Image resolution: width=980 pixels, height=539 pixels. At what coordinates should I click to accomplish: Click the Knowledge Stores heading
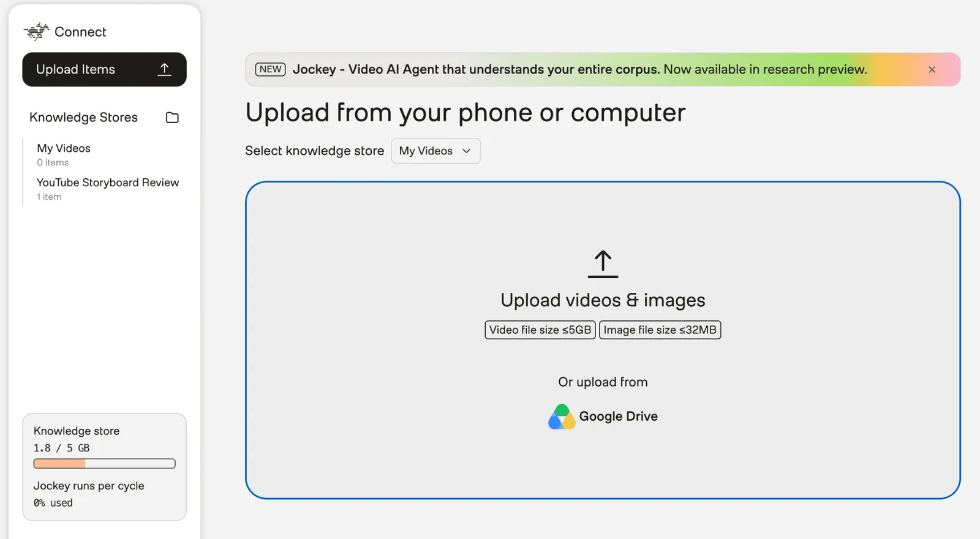83,118
